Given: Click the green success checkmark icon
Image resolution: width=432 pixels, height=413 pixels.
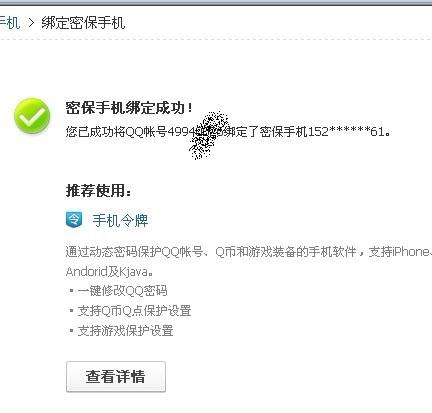Looking at the screenshot, I should 32,116.
